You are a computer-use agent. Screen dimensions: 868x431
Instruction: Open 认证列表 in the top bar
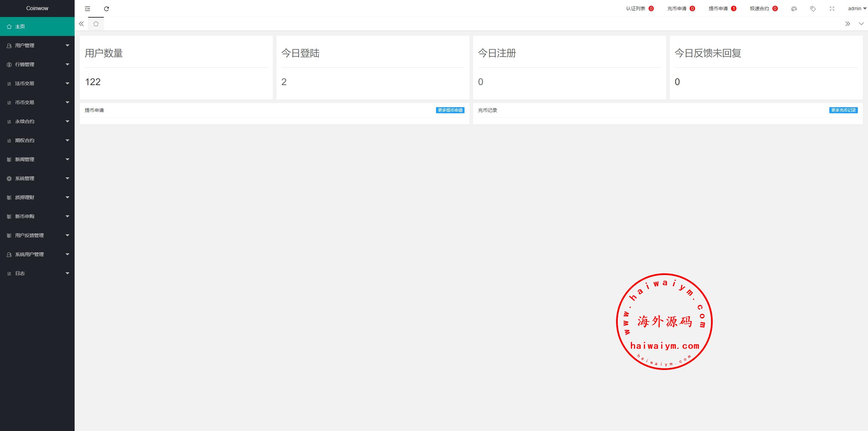coord(639,8)
